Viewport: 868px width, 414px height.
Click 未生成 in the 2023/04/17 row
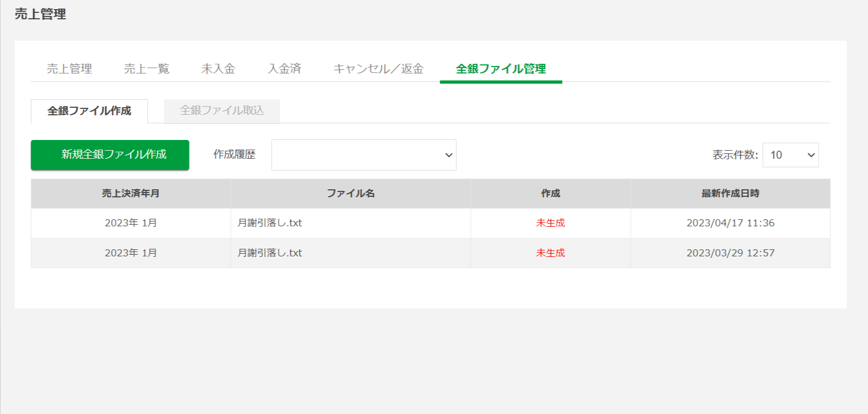(551, 223)
